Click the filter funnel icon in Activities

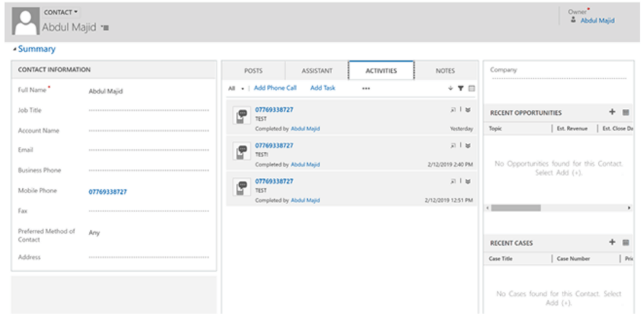[x=460, y=89]
